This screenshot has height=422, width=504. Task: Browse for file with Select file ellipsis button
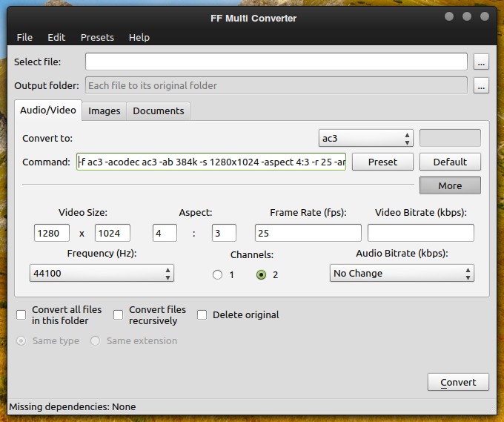click(x=481, y=62)
